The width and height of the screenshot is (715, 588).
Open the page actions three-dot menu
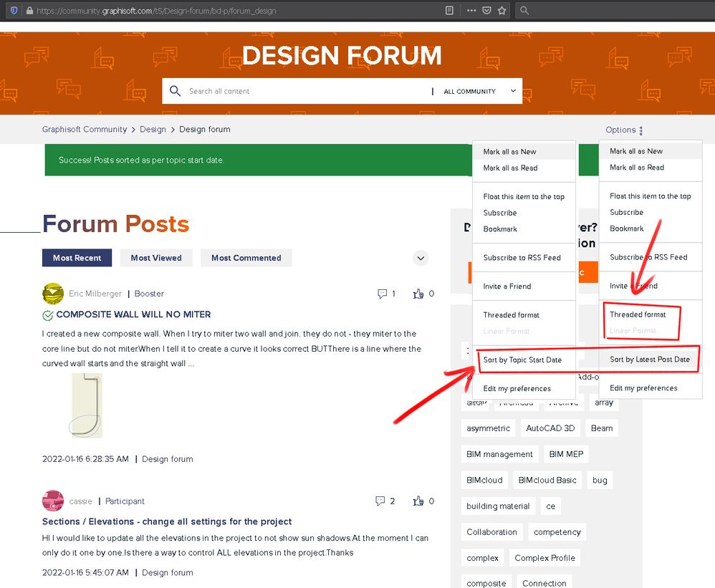click(x=471, y=11)
